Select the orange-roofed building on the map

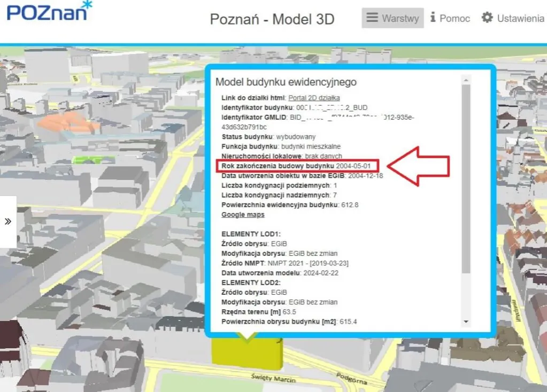pyautogui.click(x=67, y=122)
